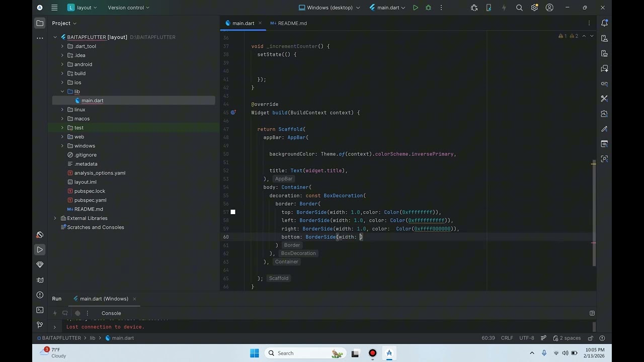Open Search Everywhere magnifier icon

pos(519,8)
